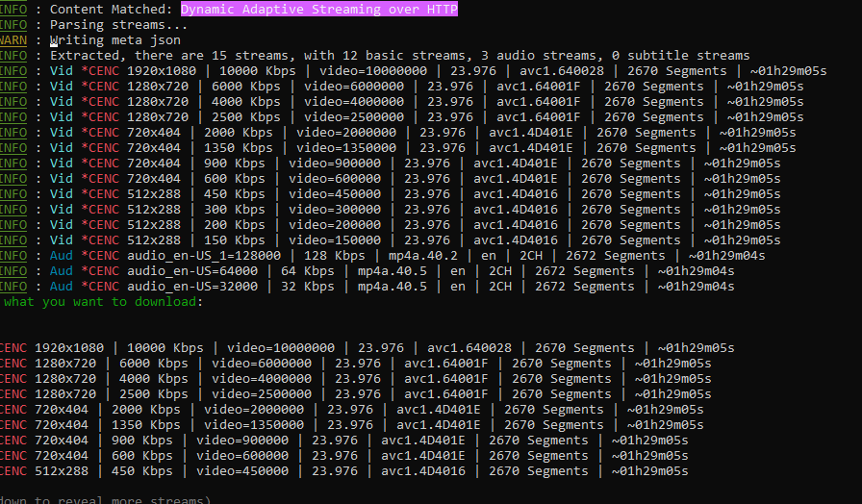862x504 pixels.
Task: Click 'video=300000' in the Vid log row
Action: click(335, 210)
